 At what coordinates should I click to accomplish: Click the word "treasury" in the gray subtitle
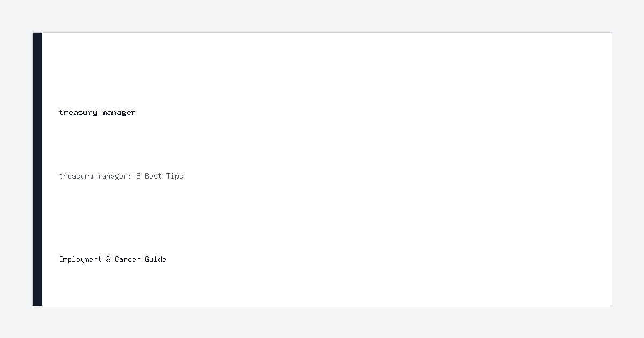76,177
